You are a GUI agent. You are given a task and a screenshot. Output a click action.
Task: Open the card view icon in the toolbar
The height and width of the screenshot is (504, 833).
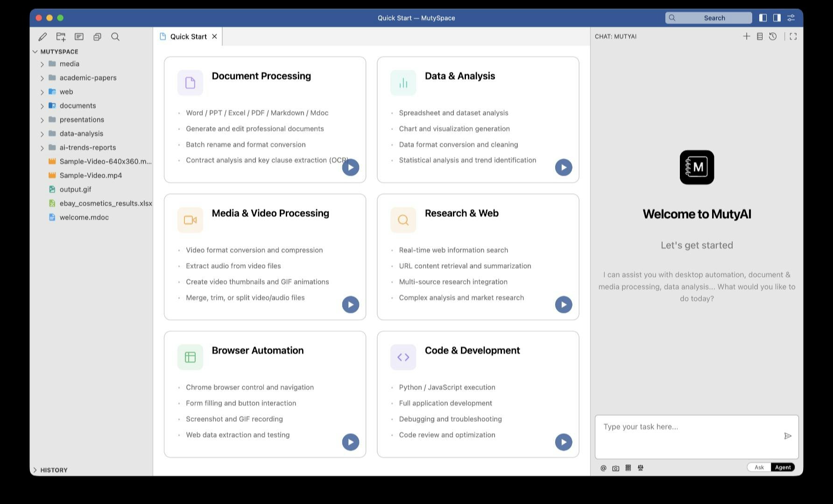tap(79, 36)
